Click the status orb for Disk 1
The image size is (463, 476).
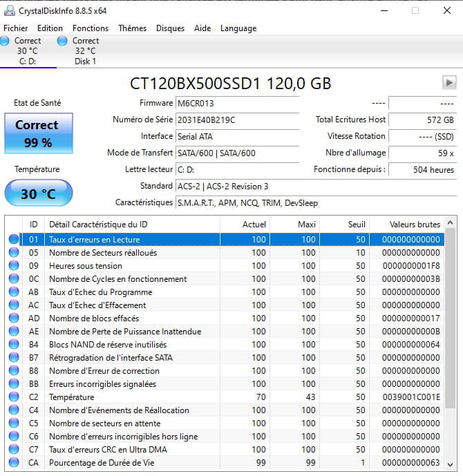pos(62,41)
